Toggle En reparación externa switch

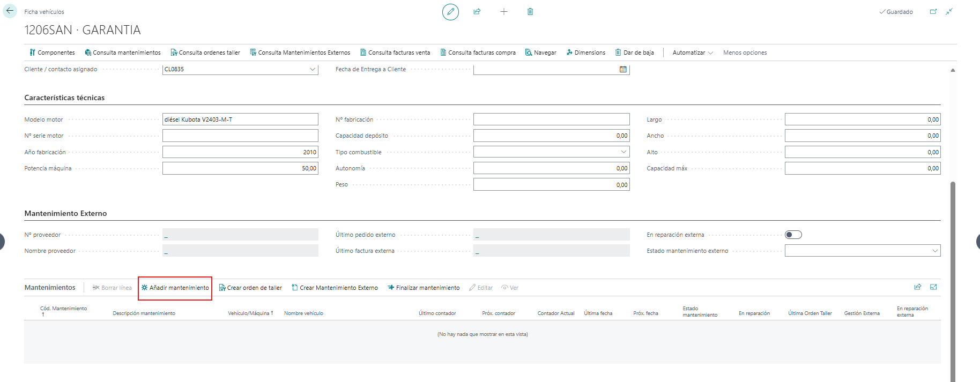[793, 235]
